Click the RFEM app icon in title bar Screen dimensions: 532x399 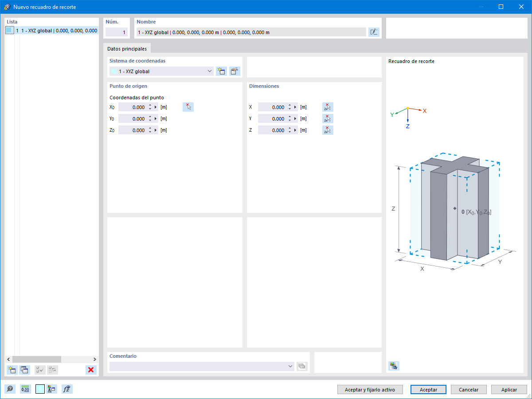coord(7,7)
